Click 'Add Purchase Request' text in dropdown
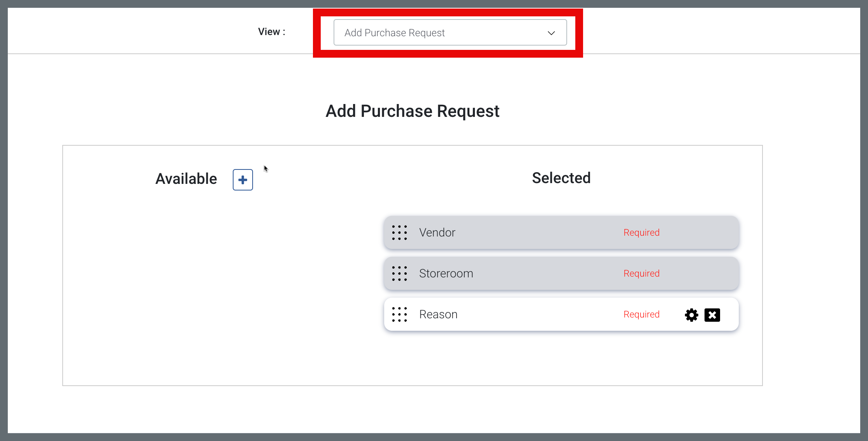Image resolution: width=868 pixels, height=441 pixels. click(x=394, y=33)
